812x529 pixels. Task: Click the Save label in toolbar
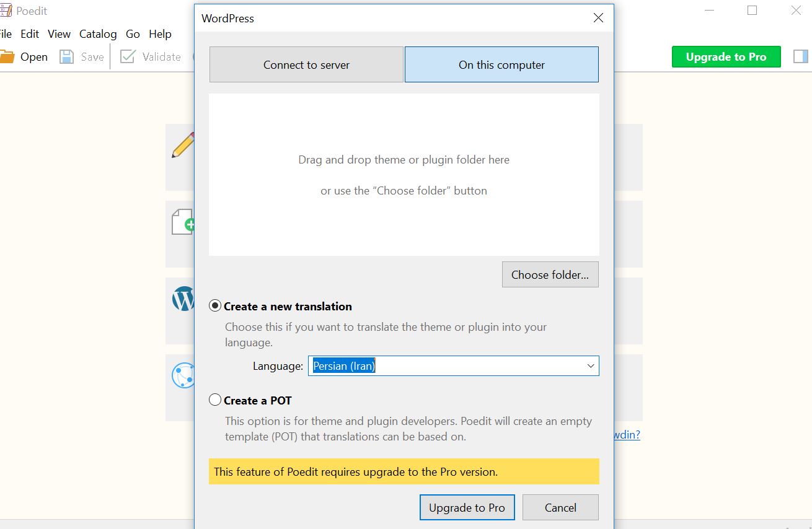click(x=92, y=57)
